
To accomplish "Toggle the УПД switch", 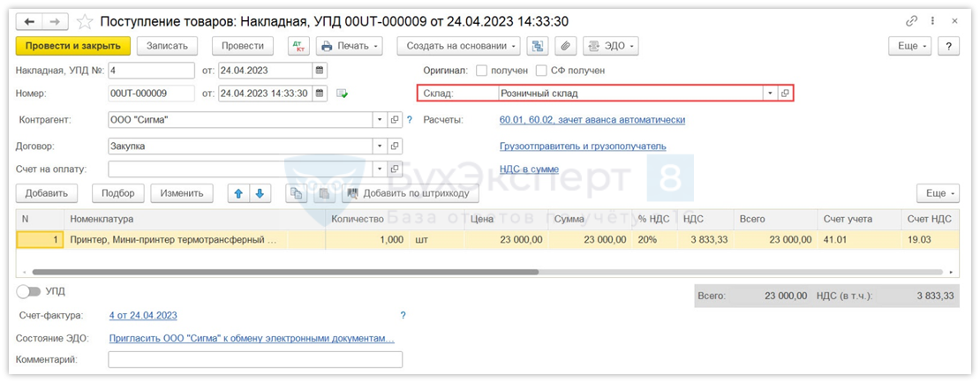I will [x=28, y=291].
